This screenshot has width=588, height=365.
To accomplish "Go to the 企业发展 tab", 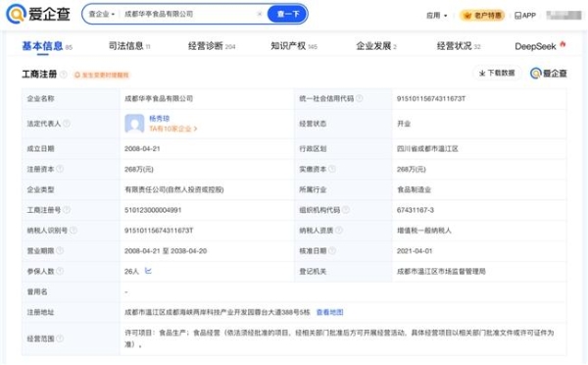I will pos(376,46).
